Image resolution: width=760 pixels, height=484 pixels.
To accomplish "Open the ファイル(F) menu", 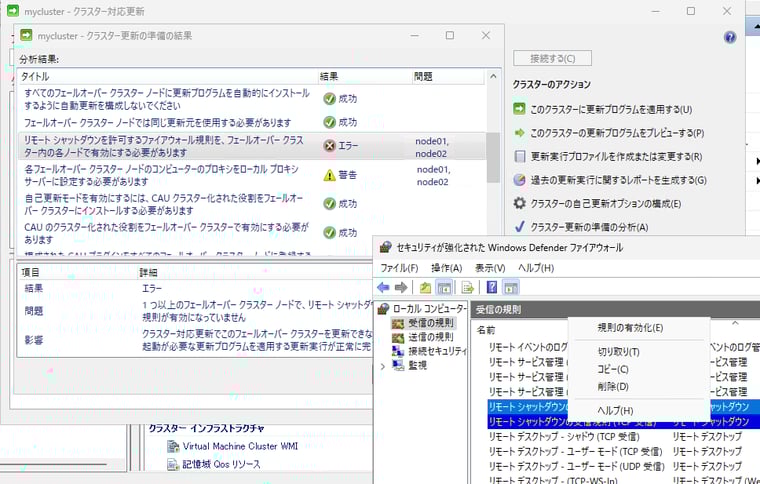I will pos(399,268).
